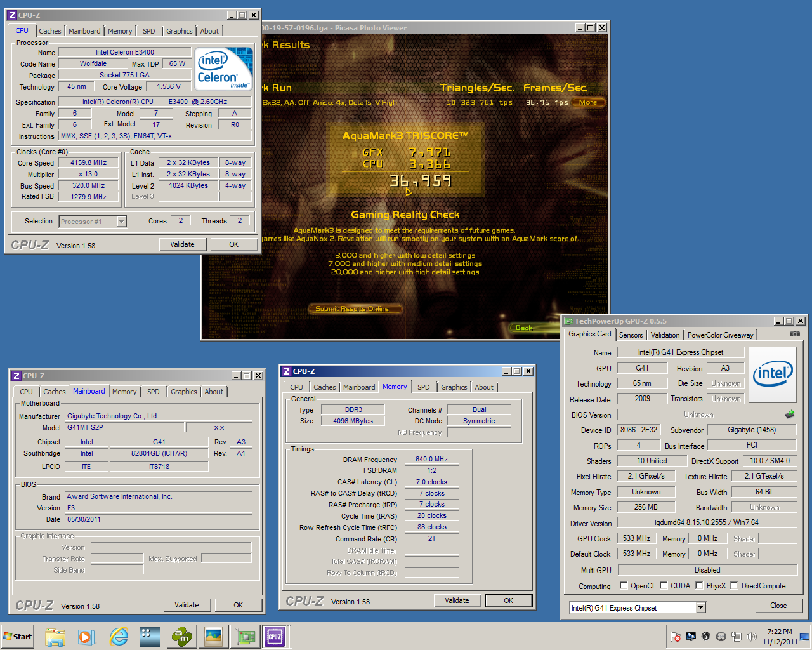
Task: Click the GPU-Z title bar icon
Action: [x=569, y=321]
